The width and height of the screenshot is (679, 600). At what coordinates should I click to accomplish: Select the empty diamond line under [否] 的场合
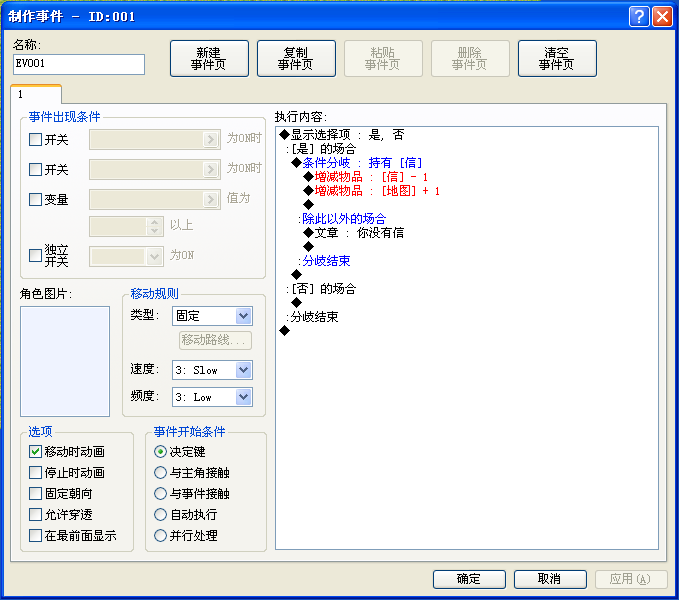click(297, 303)
